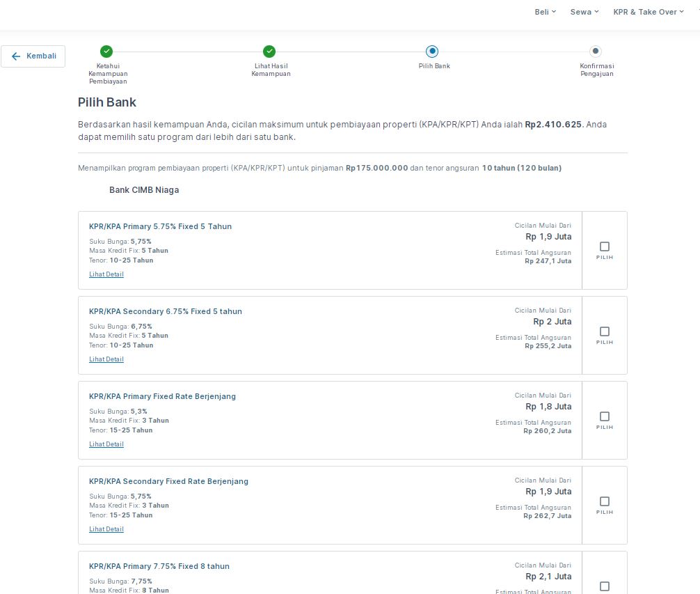Click the Konfirmasi Pengajuan step circle
The width and height of the screenshot is (700, 594).
click(595, 51)
